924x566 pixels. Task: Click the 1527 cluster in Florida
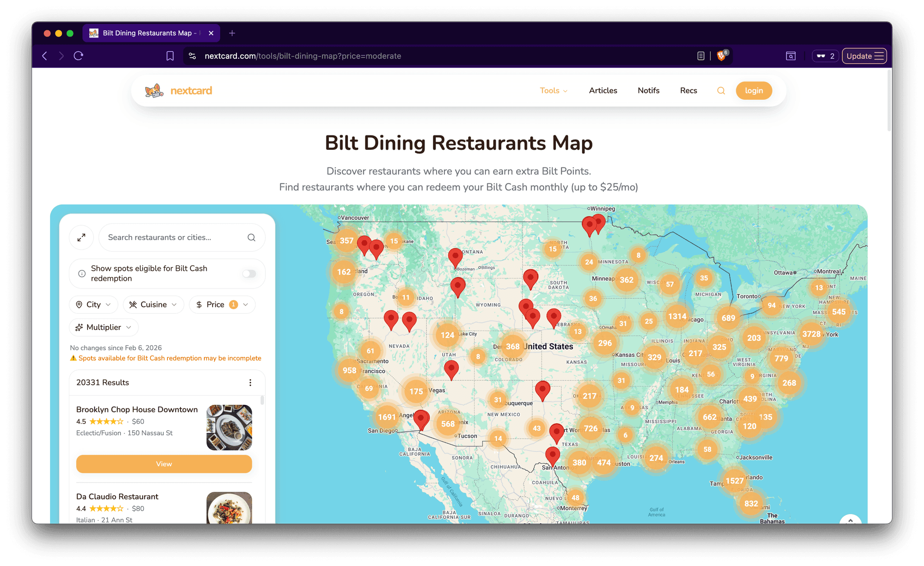(734, 481)
